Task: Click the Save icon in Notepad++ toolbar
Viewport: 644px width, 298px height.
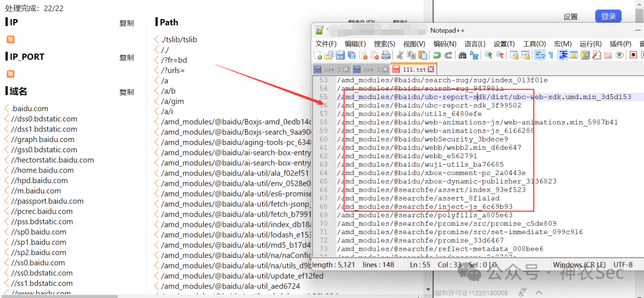Action: [340, 55]
